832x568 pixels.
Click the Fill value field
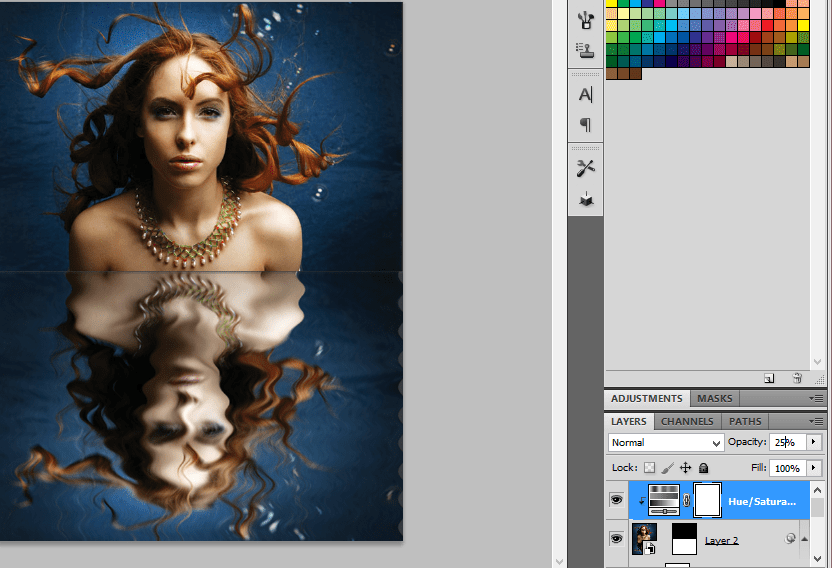[788, 468]
